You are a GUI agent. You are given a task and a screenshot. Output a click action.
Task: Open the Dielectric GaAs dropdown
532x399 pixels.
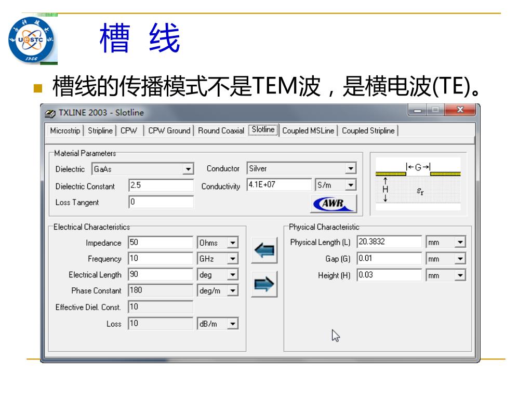coord(188,169)
